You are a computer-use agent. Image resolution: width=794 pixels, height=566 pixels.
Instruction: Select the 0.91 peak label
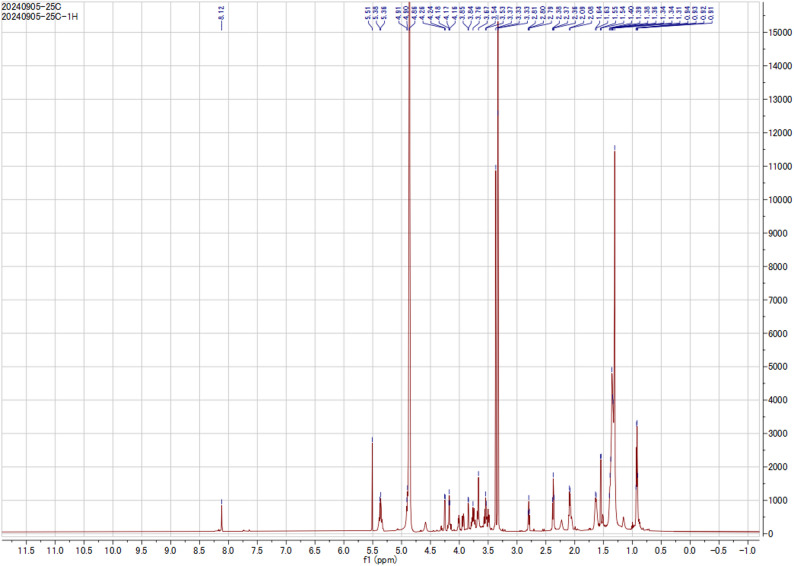(711, 13)
